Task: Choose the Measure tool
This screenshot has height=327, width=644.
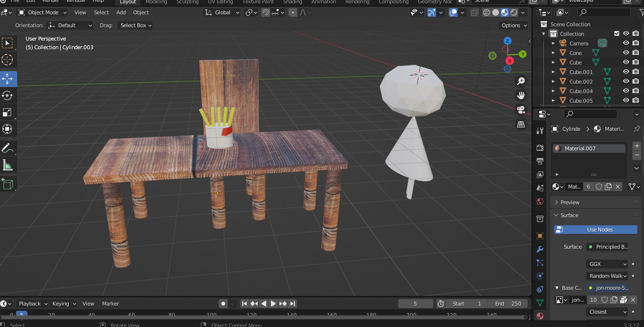Action: click(7, 165)
